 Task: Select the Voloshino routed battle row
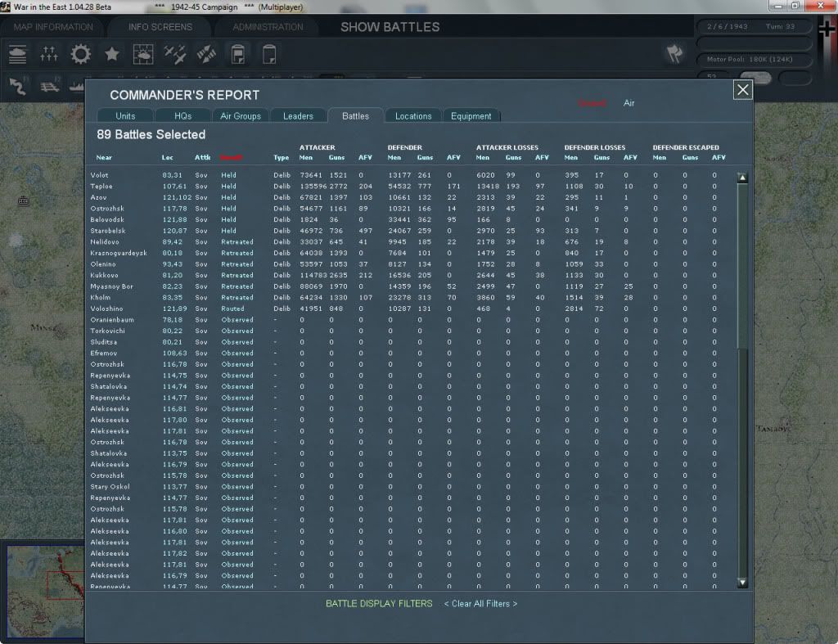click(411, 308)
